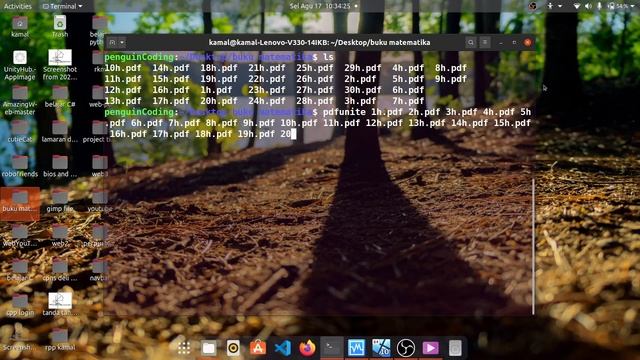Click the microphone status icon

(599, 6)
